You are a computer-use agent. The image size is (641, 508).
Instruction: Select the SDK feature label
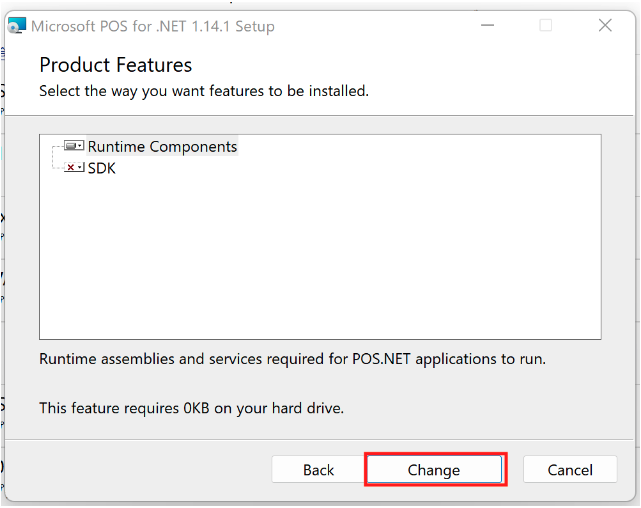(102, 169)
